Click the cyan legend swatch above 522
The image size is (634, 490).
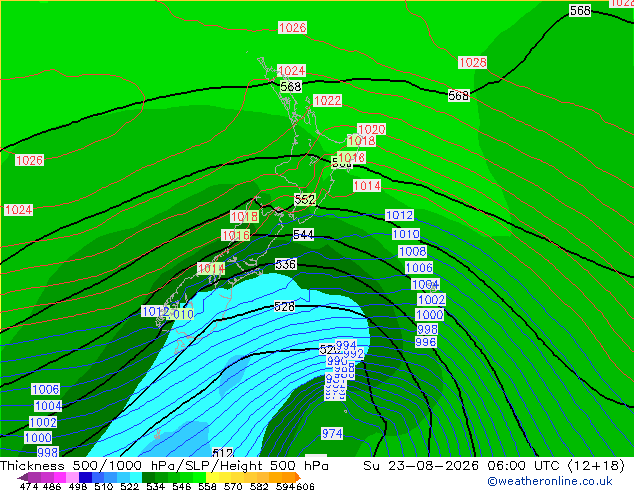(136, 477)
